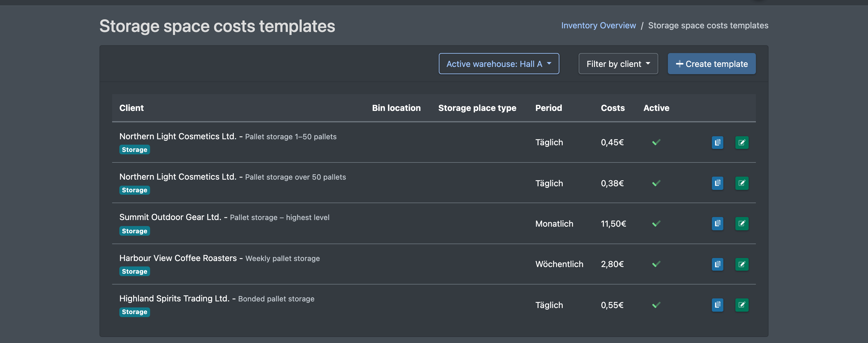Select Pallet storage over 50 pallets text
Viewport: 868px width, 343px height.
[295, 177]
